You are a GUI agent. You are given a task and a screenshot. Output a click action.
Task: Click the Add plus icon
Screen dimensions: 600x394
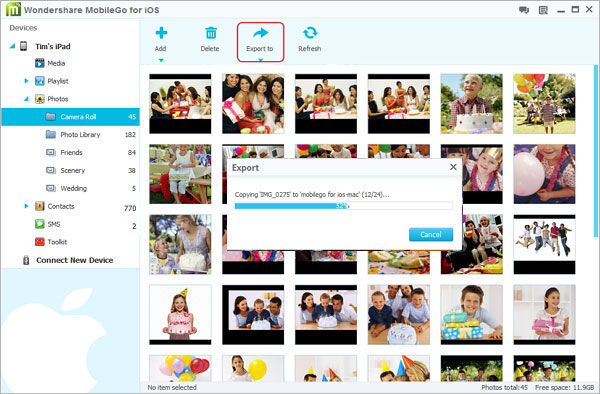pos(161,33)
